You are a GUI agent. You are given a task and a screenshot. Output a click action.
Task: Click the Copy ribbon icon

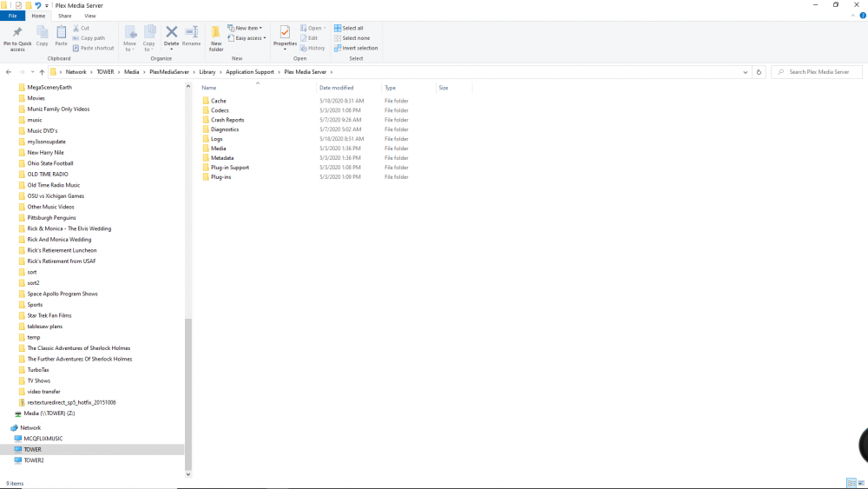click(x=42, y=33)
